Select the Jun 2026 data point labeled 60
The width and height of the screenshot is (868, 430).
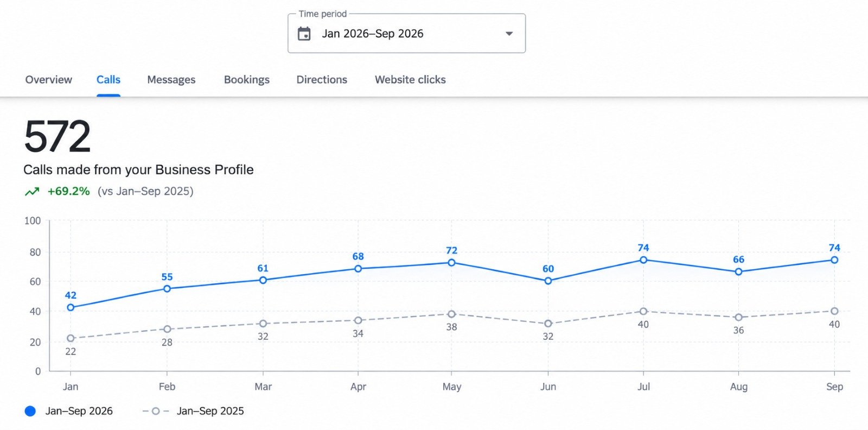pyautogui.click(x=548, y=281)
